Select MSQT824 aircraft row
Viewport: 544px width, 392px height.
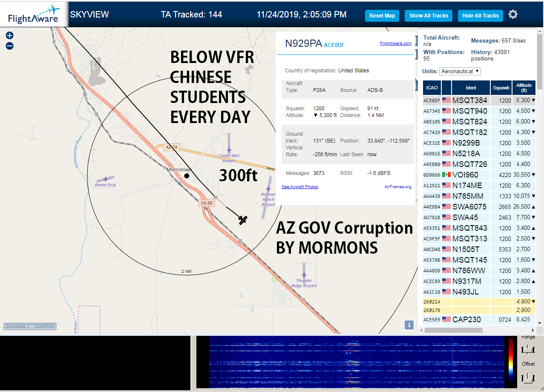[x=479, y=122]
